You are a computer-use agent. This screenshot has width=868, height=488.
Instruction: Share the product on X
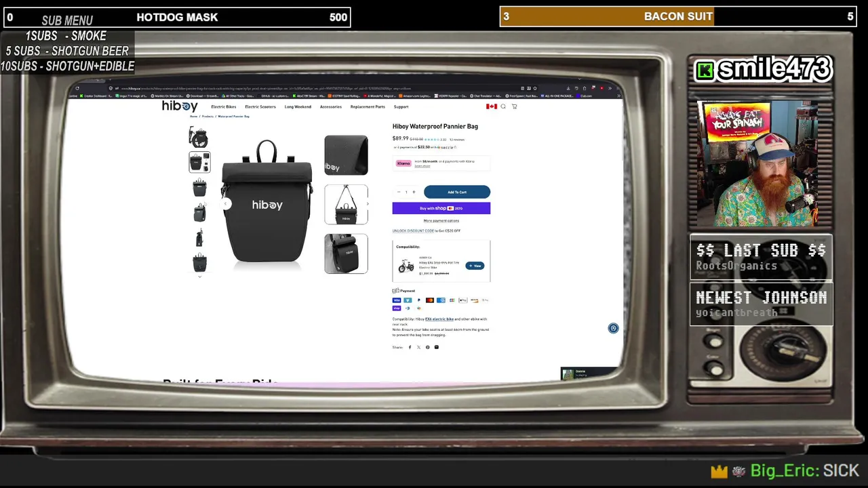click(x=418, y=347)
